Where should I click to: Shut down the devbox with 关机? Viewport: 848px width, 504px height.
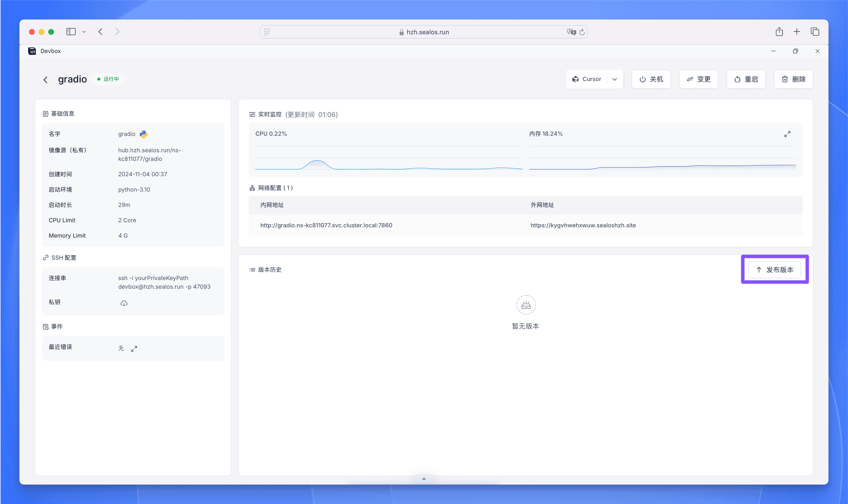tap(651, 79)
